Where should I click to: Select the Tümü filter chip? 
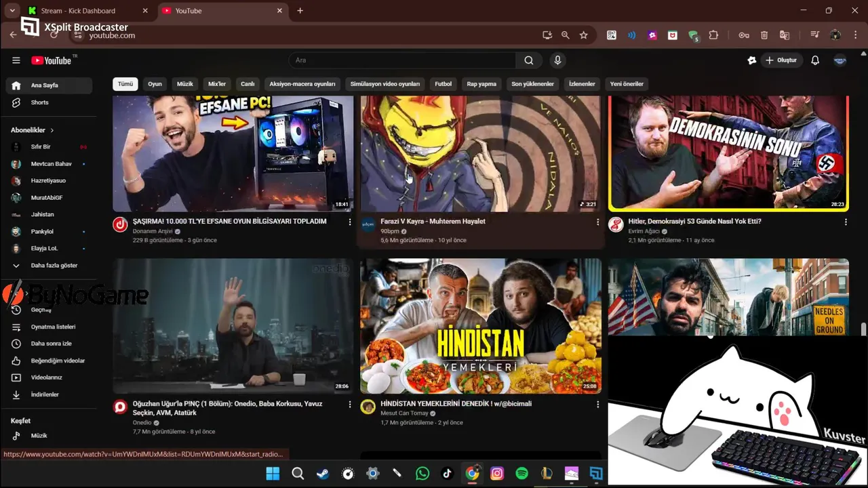[125, 84]
